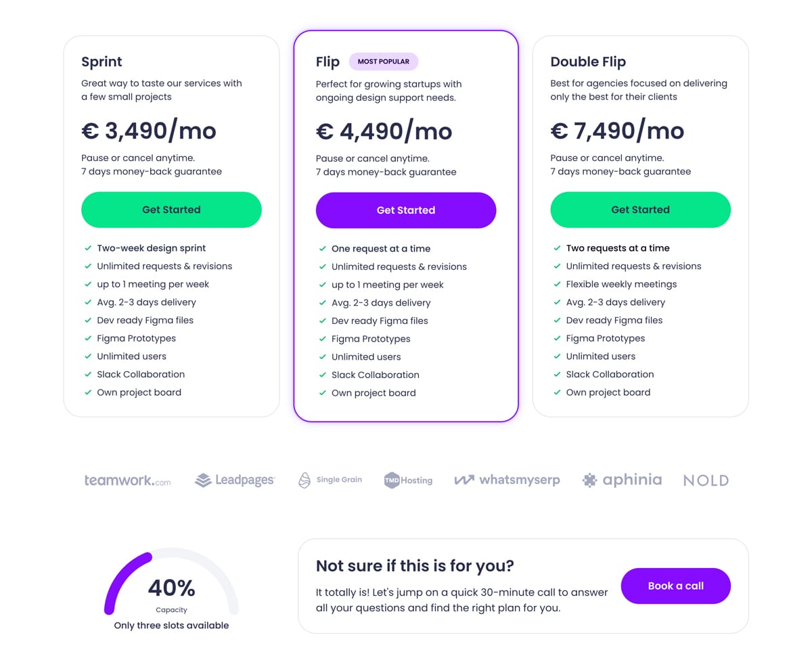
Task: Click the 40% capacity gauge
Action: (171, 583)
